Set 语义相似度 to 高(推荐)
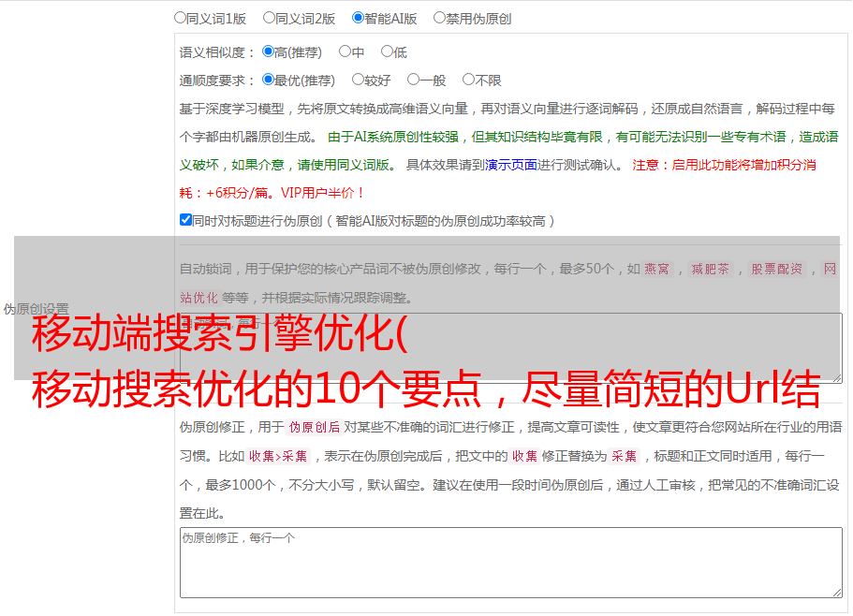The width and height of the screenshot is (853, 616). (268, 51)
